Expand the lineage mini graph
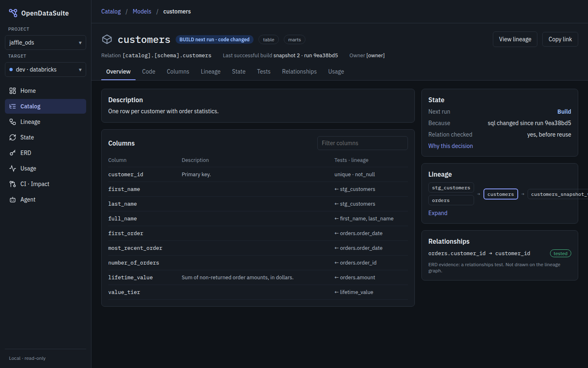Image resolution: width=588 pixels, height=368 pixels. 438,213
